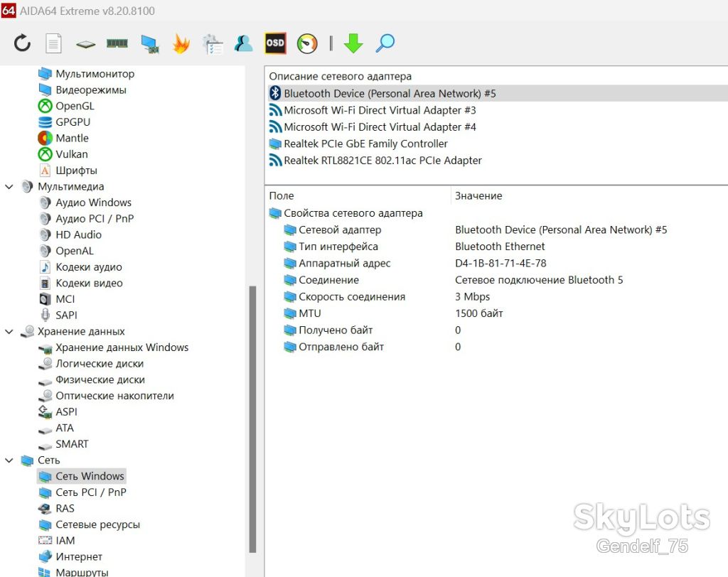Collapse the Сеть tree section
Viewport: 728px width, 577px height.
coord(9,460)
